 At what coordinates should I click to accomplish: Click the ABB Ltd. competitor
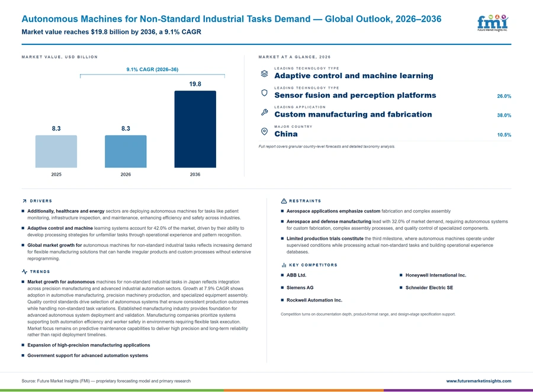[x=296, y=275]
